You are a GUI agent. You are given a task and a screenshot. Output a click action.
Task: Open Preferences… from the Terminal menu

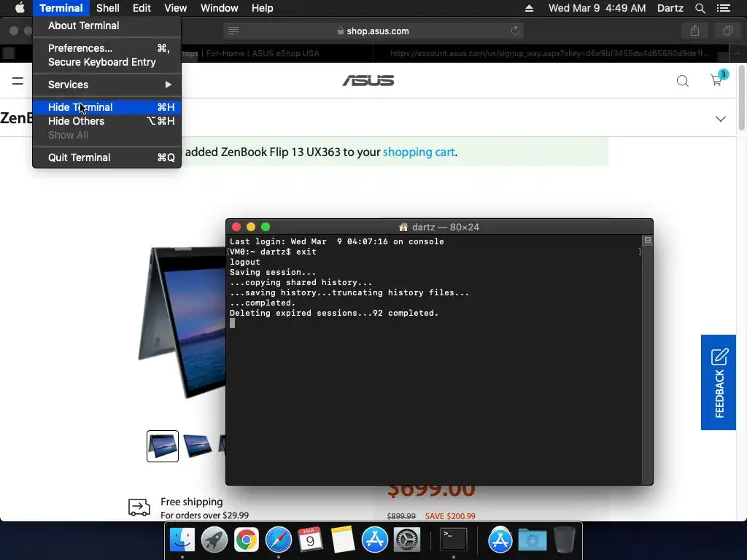coord(107,48)
